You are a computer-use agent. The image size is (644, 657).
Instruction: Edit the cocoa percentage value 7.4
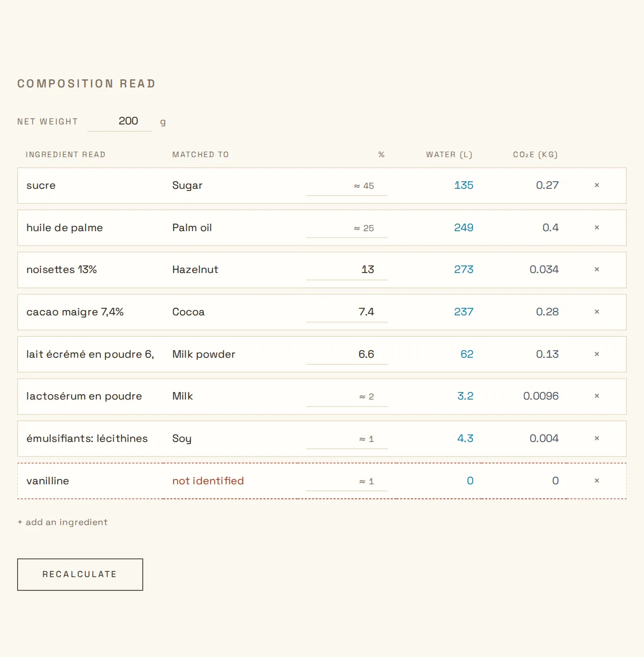tap(347, 312)
